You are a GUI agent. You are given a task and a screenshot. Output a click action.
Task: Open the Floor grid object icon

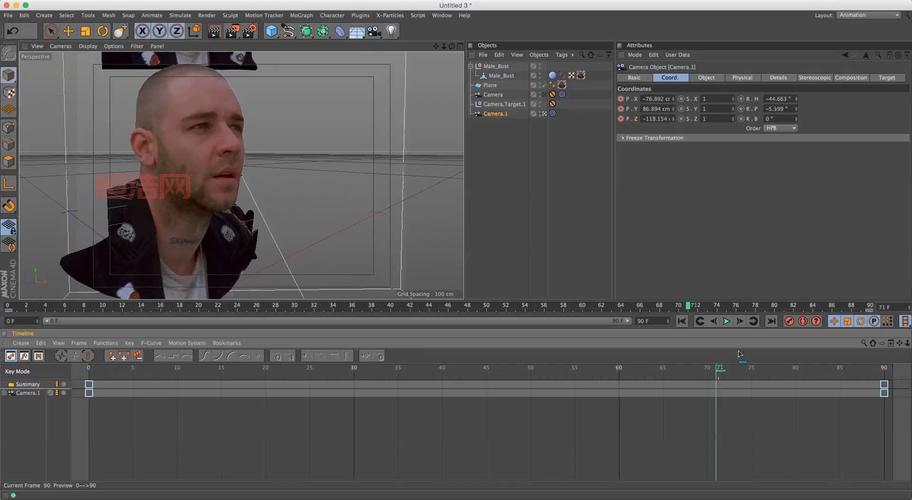coord(357,31)
